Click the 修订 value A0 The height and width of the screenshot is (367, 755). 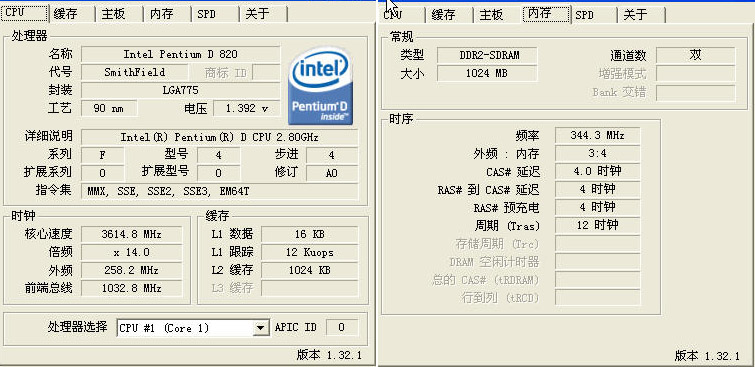pos(332,173)
